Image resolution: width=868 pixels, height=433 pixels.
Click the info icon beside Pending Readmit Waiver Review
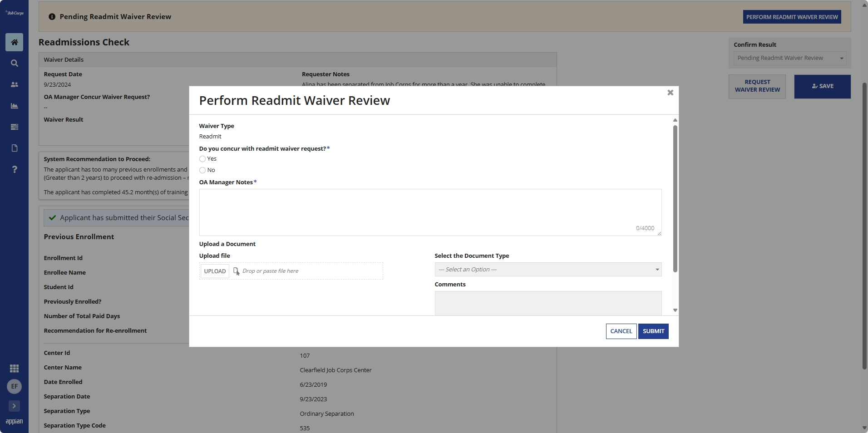(x=52, y=17)
